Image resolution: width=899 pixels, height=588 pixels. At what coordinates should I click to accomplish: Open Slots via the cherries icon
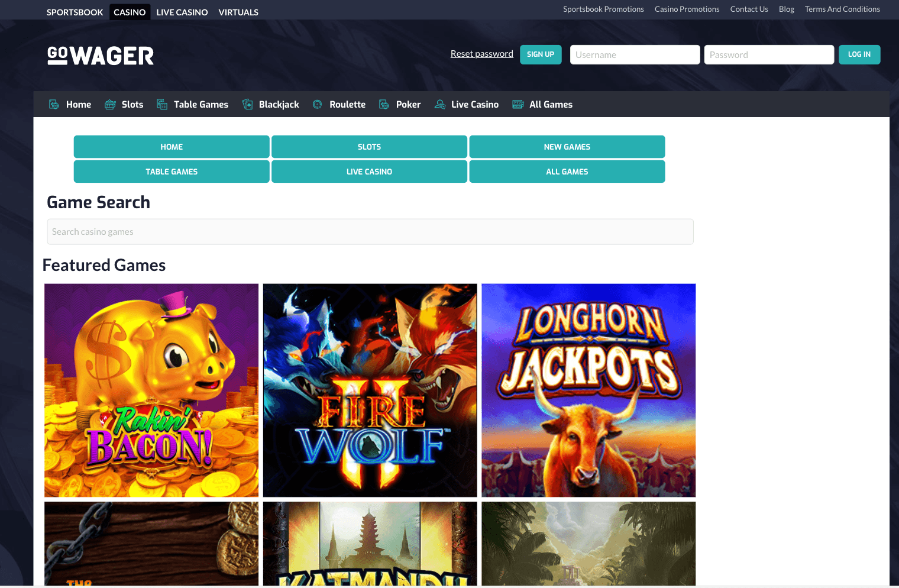pos(109,104)
